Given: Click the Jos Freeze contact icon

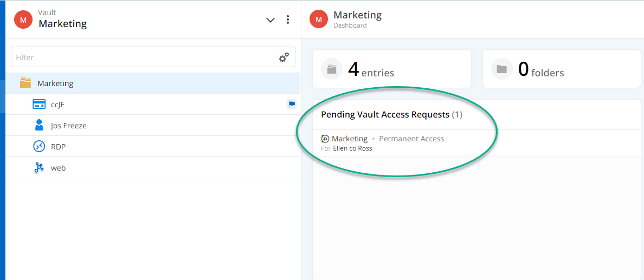Looking at the screenshot, I should coord(38,126).
